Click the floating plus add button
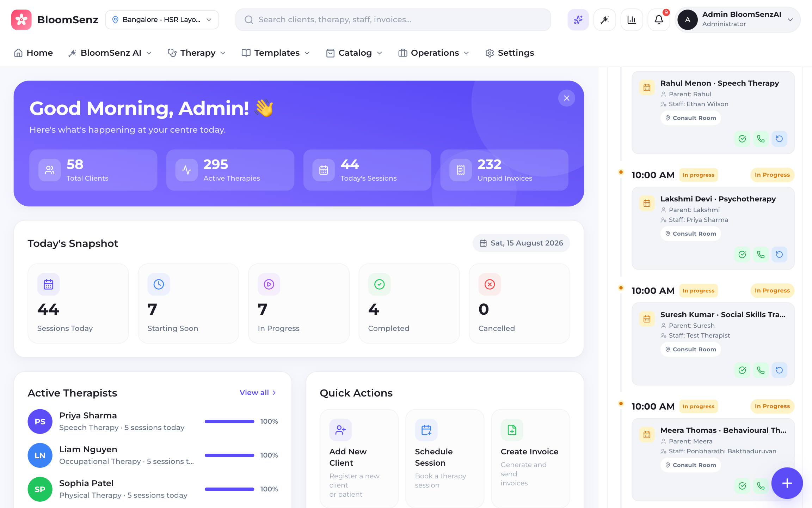Image resolution: width=812 pixels, height=508 pixels. coord(787,483)
